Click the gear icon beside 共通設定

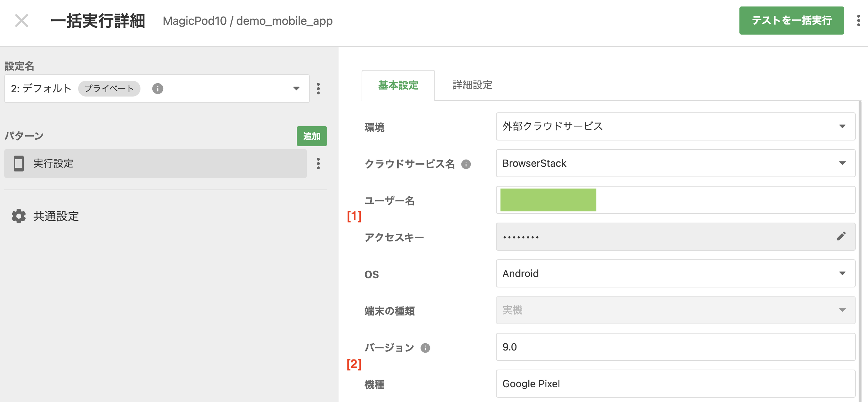pyautogui.click(x=19, y=216)
